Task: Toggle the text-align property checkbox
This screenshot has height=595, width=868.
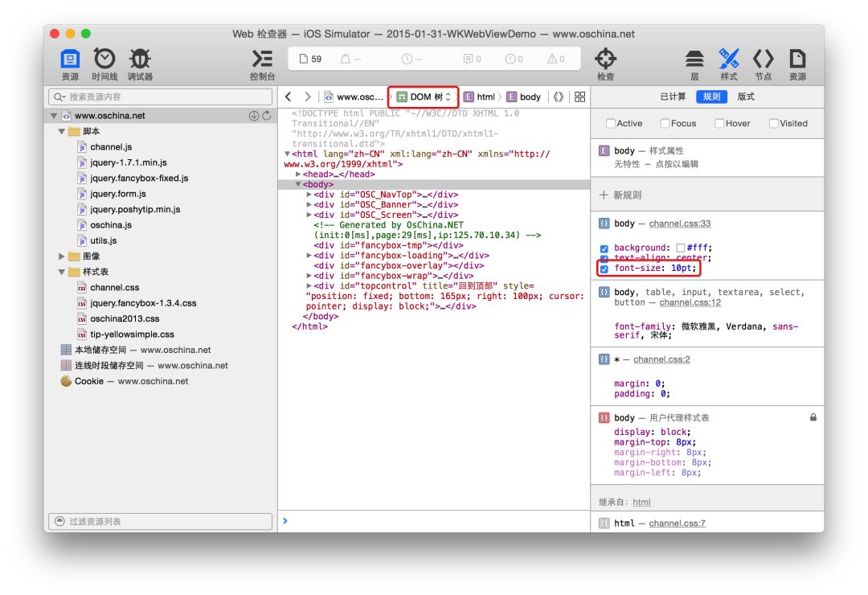Action: click(604, 258)
